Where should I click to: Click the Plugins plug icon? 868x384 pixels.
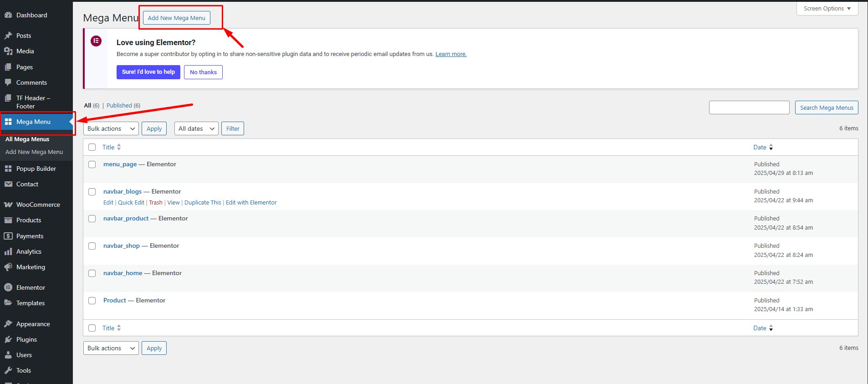[8, 339]
